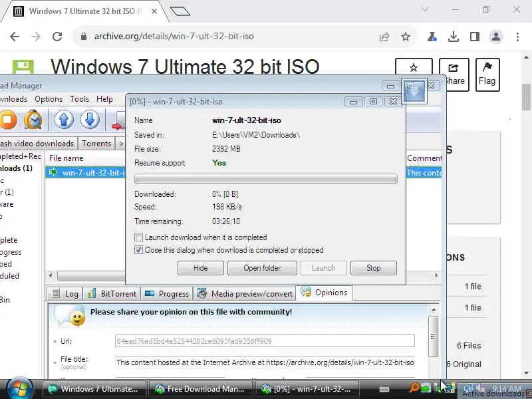532x399 pixels.
Task: Click the archive.org floppy disk software icon
Action: [23, 67]
